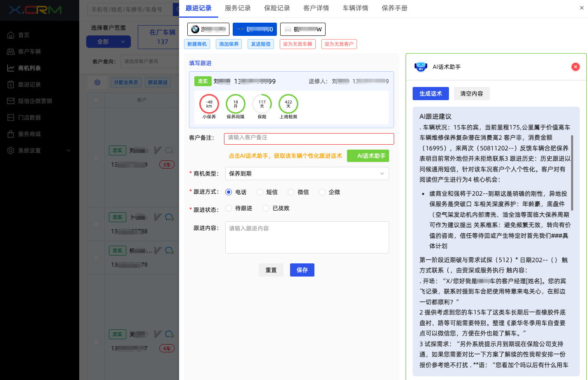
Task: Click the 添加保养 button
Action: 229,44
